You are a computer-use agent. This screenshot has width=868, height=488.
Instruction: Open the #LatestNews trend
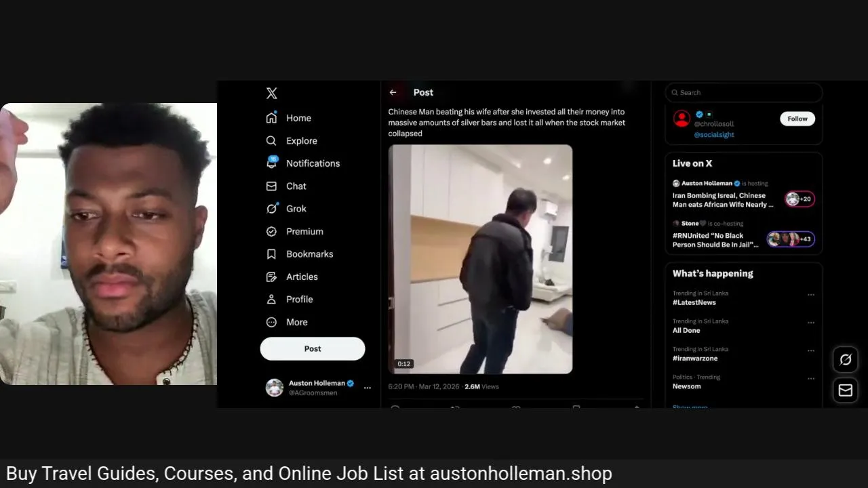tap(694, 302)
